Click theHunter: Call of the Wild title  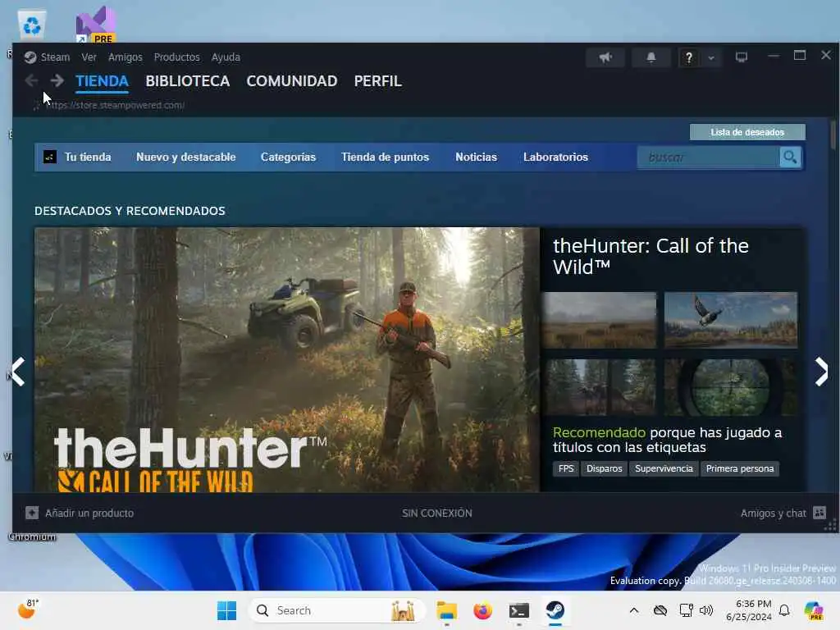click(x=651, y=256)
